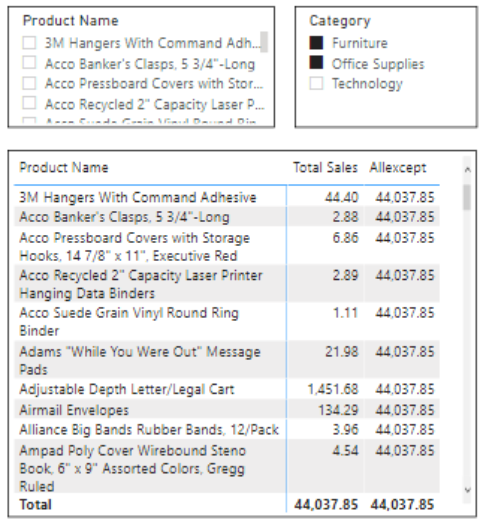Click the Category slicer title
The width and height of the screenshot is (486, 528).
(340, 21)
